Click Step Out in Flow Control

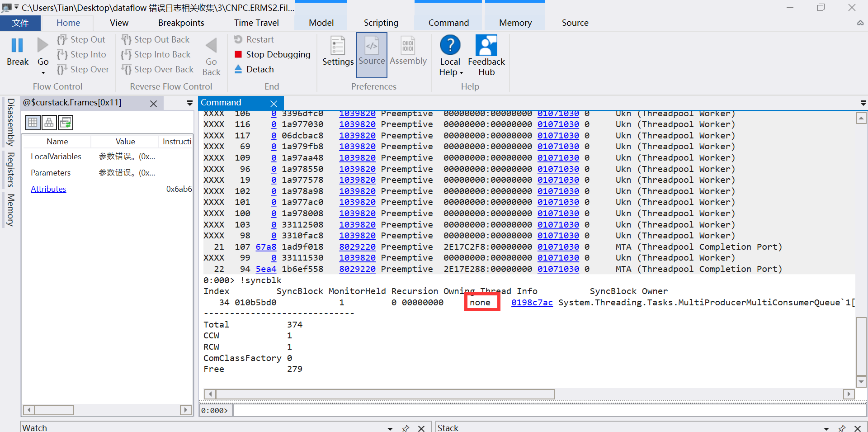pos(81,40)
